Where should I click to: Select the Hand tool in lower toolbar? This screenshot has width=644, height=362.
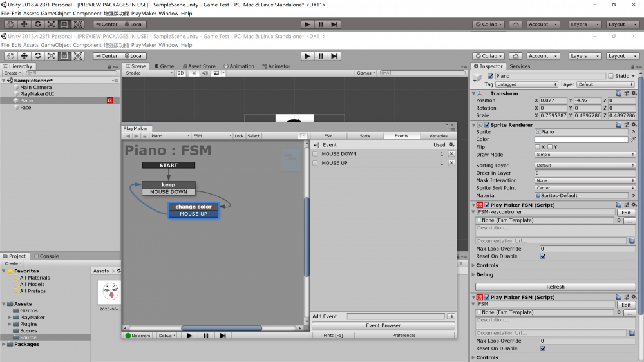tap(10, 56)
